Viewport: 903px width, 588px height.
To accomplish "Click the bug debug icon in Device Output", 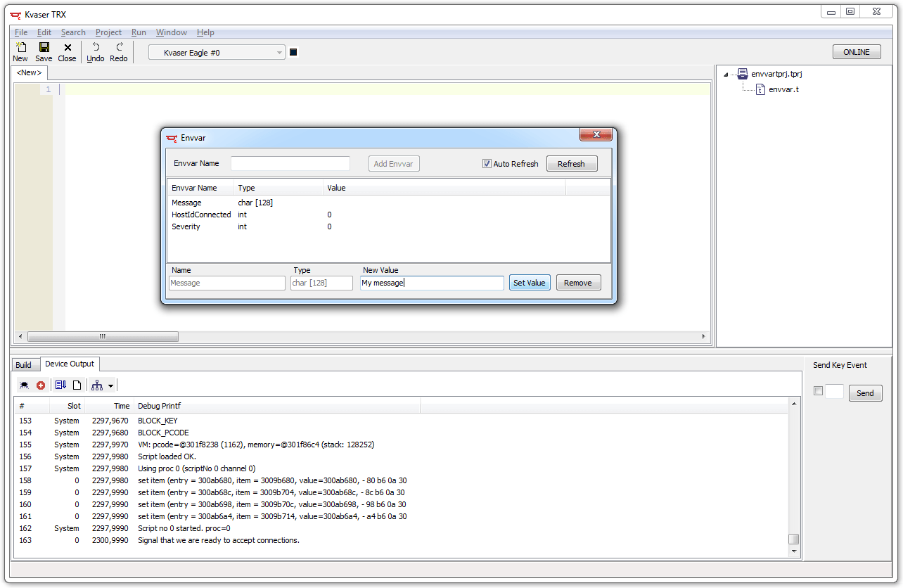I will 24,385.
